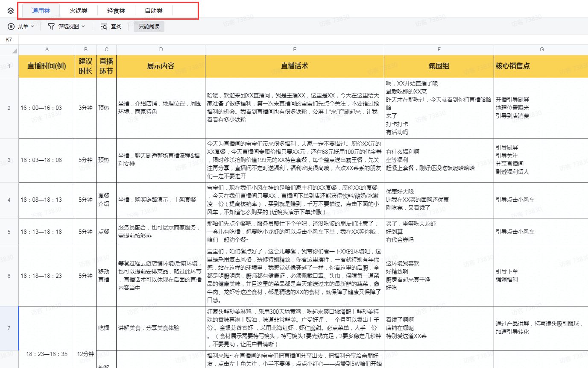
Task: Open the 自助类 sheet tab
Action: (153, 10)
